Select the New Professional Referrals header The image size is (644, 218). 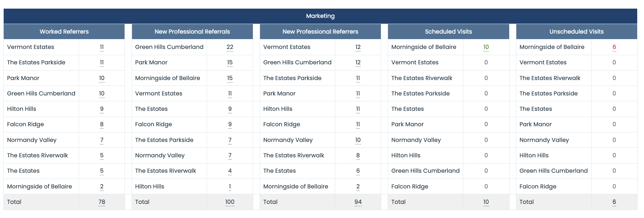point(192,32)
